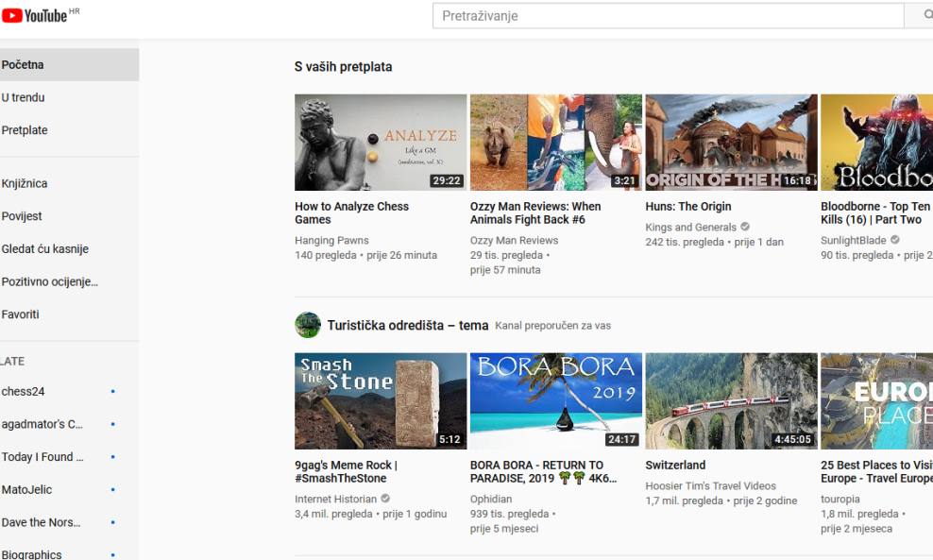Play How to Analyze Chess Games thumbnail
This screenshot has height=560, width=933.
[x=381, y=143]
